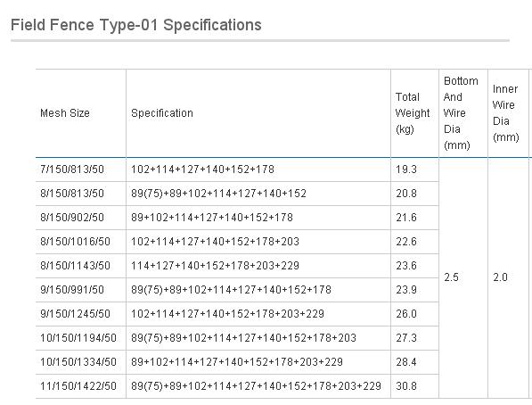Select mesh size 10/150/1334/50 cell
The height and width of the screenshot is (405, 532).
tap(81, 362)
